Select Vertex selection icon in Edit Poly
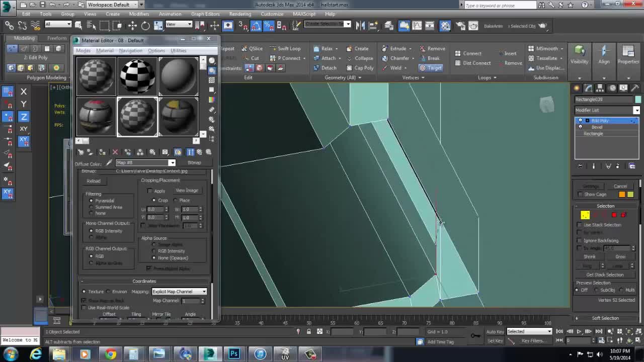The height and width of the screenshot is (362, 644). [585, 215]
